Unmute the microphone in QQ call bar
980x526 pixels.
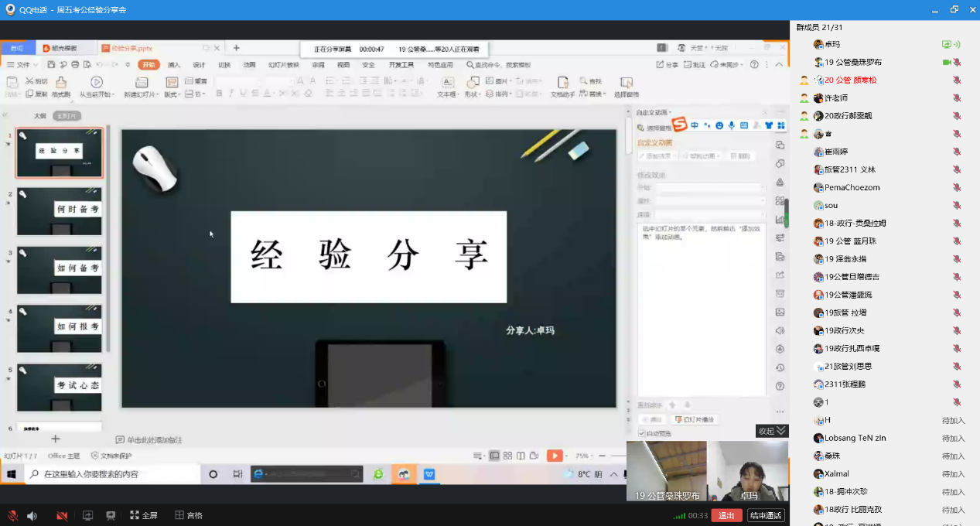click(12, 515)
